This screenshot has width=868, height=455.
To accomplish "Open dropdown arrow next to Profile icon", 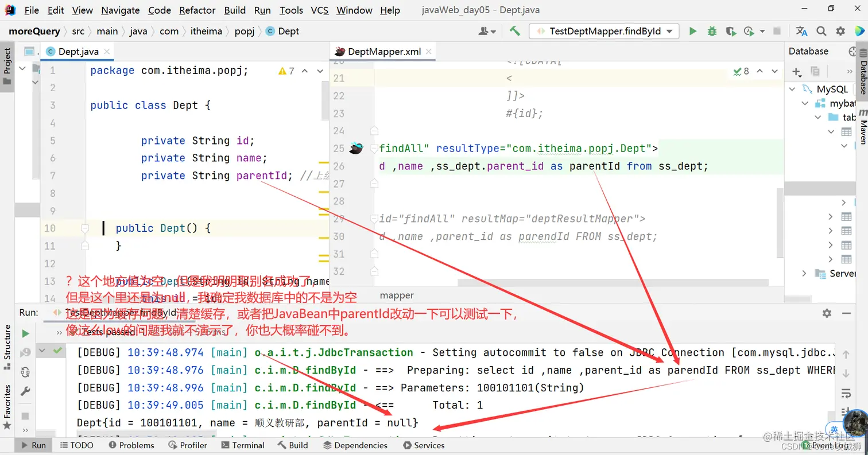I will pos(762,31).
